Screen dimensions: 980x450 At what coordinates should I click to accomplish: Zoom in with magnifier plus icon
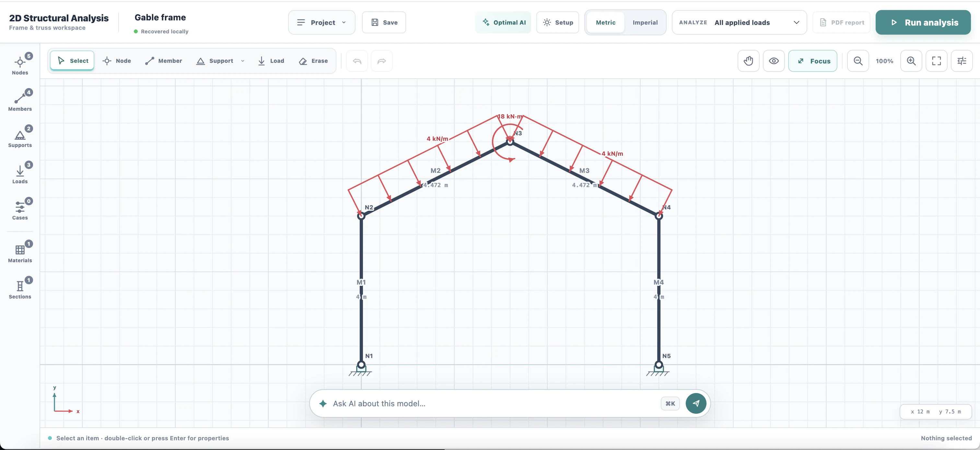click(x=911, y=61)
